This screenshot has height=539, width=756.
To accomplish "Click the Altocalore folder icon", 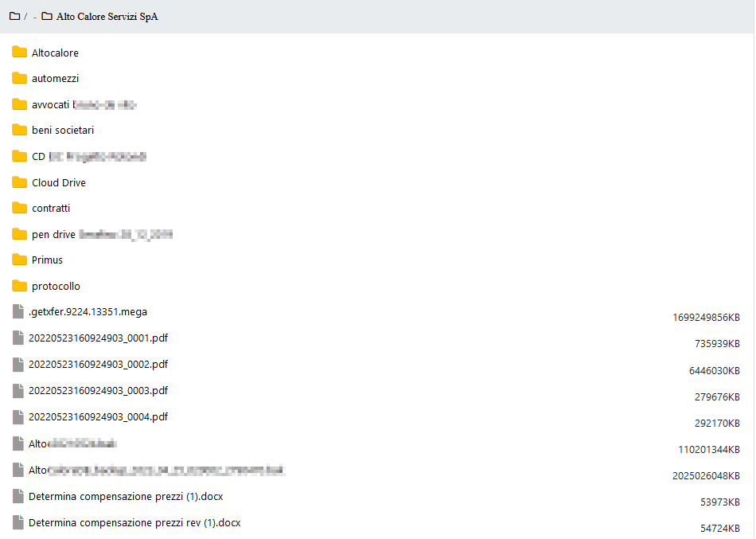I will [x=20, y=53].
